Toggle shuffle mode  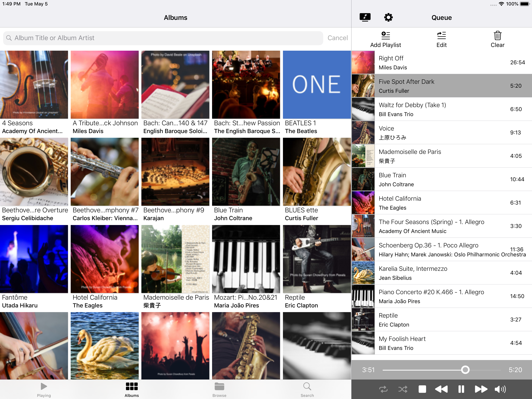[403, 389]
